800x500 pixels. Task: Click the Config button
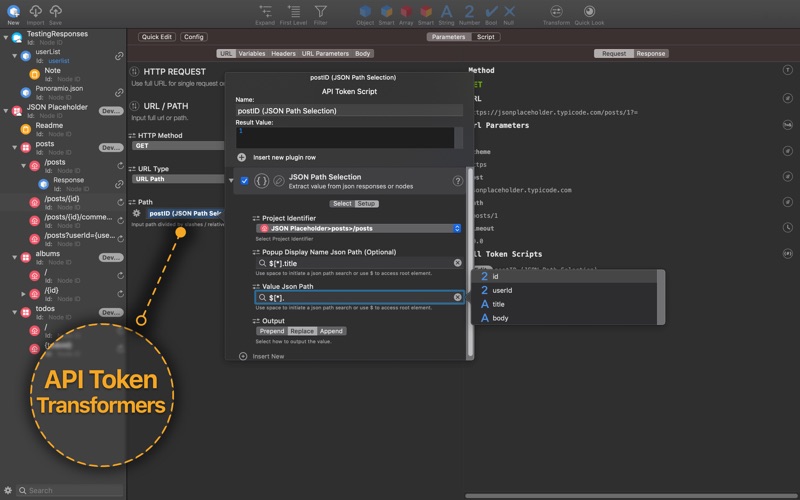pyautogui.click(x=193, y=37)
